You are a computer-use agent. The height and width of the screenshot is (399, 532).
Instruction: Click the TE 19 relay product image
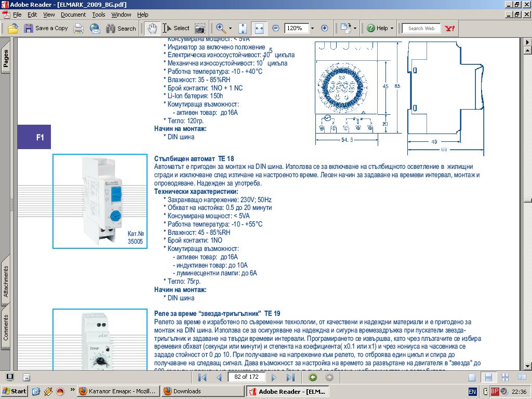coord(100,340)
